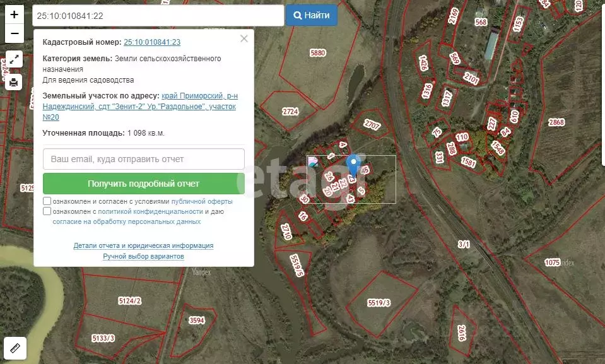Click the blue location marker pin
Viewport: 605px width, 364px height.
coord(353,165)
